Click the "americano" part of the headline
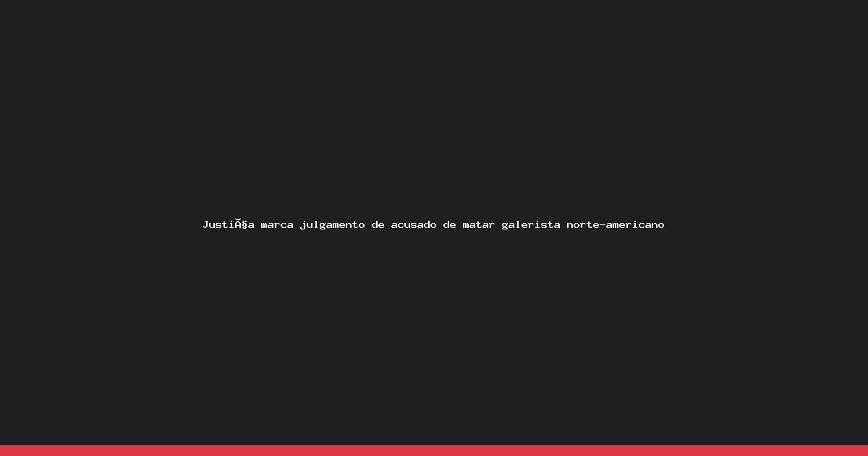868x456 pixels. point(635,225)
